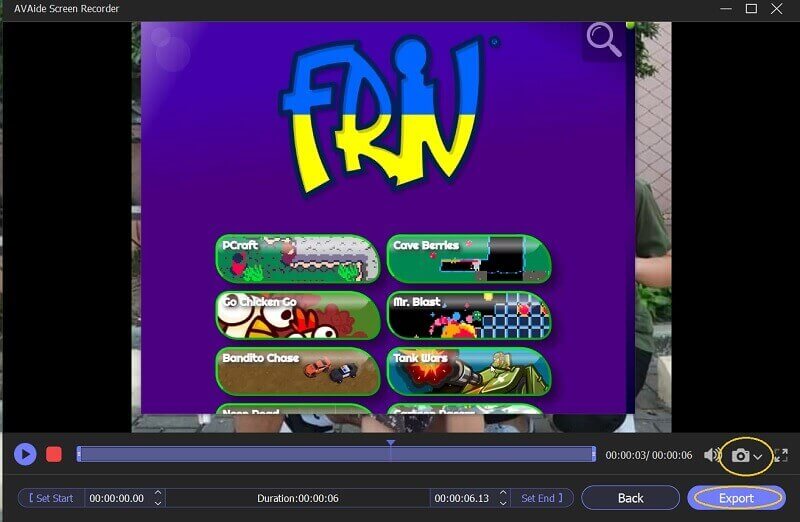Click the Set End trim button

coord(542,498)
